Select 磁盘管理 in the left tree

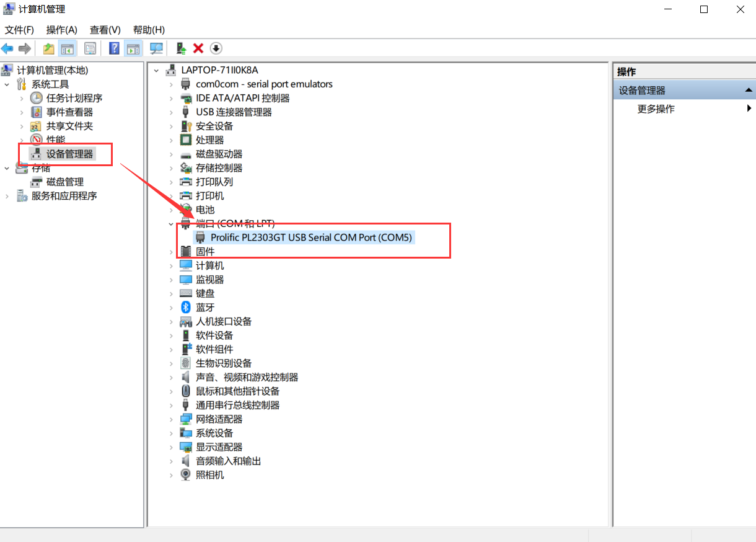click(x=65, y=182)
